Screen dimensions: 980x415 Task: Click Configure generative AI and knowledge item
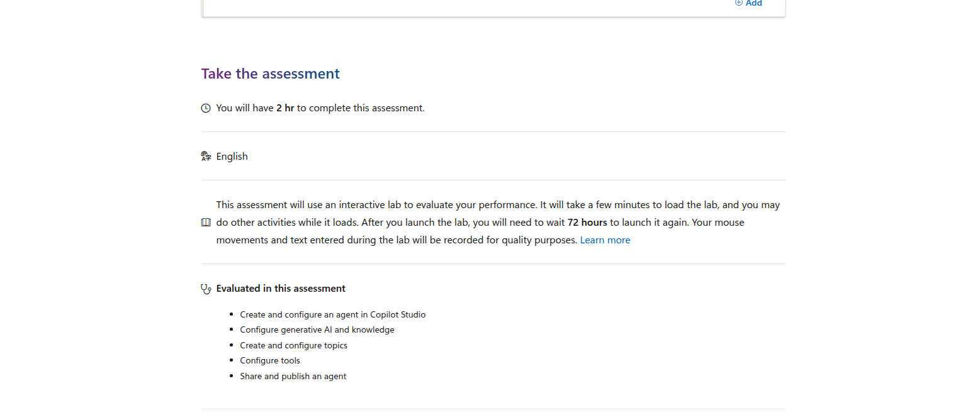tap(317, 329)
